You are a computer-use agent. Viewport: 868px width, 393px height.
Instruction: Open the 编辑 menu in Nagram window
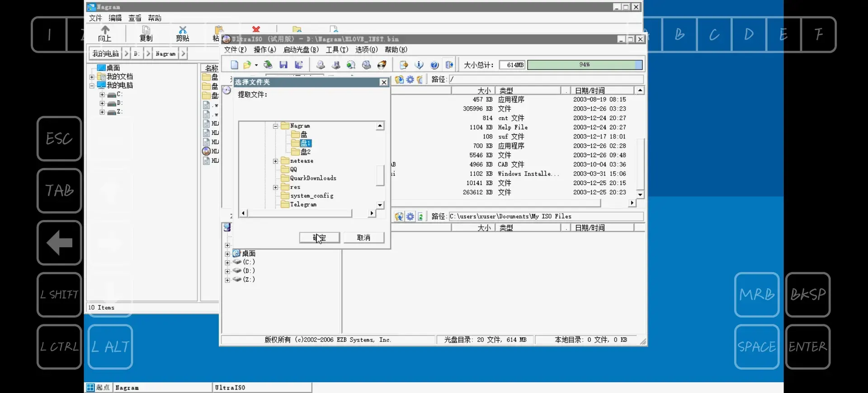(x=115, y=18)
